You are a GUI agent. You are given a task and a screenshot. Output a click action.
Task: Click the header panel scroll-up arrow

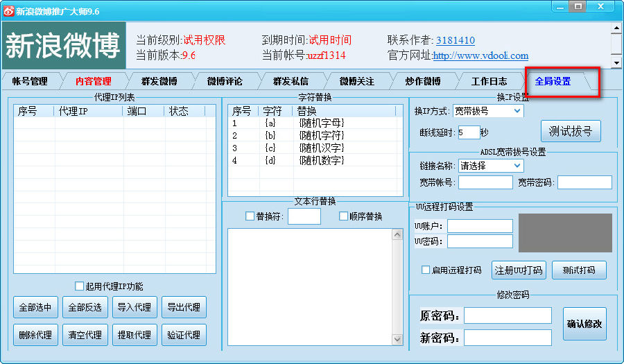coord(616,28)
